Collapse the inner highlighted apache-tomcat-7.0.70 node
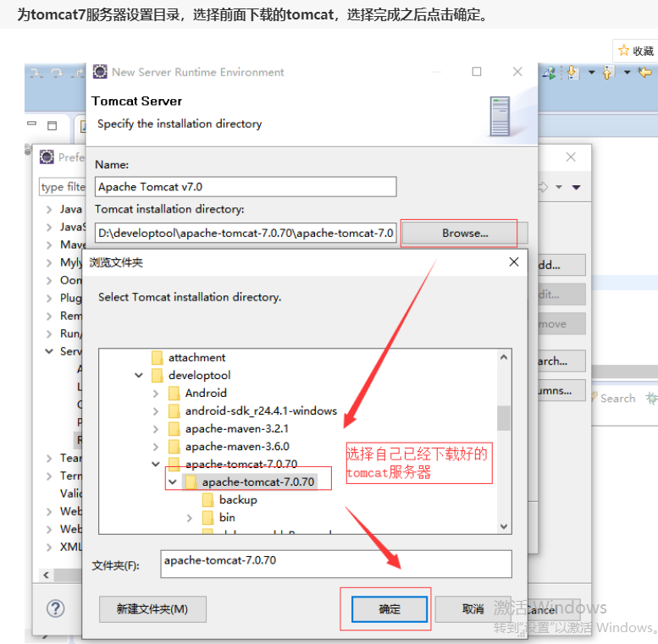658x644 pixels. click(173, 482)
